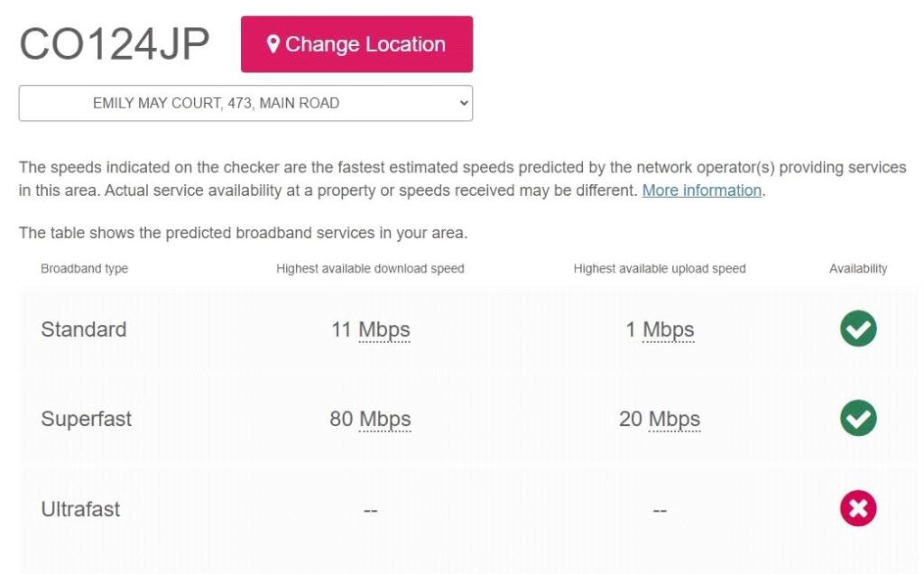This screenshot has height=574, width=924.
Task: Select the Superfast broadband type row label
Action: (87, 419)
